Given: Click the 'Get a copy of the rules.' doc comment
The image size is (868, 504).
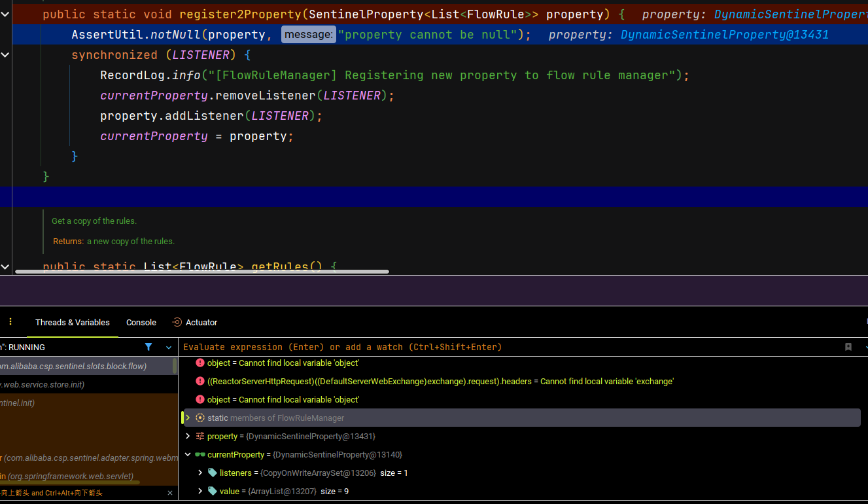Looking at the screenshot, I should (x=94, y=221).
